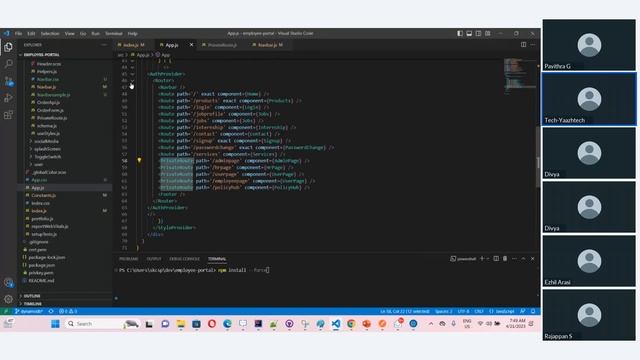Image resolution: width=640 pixels, height=360 pixels.
Task: Open package.json in the explorer
Action: click(41, 265)
